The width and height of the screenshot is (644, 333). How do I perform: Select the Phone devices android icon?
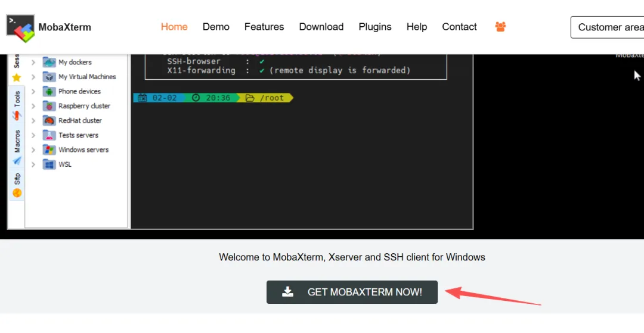[49, 92]
